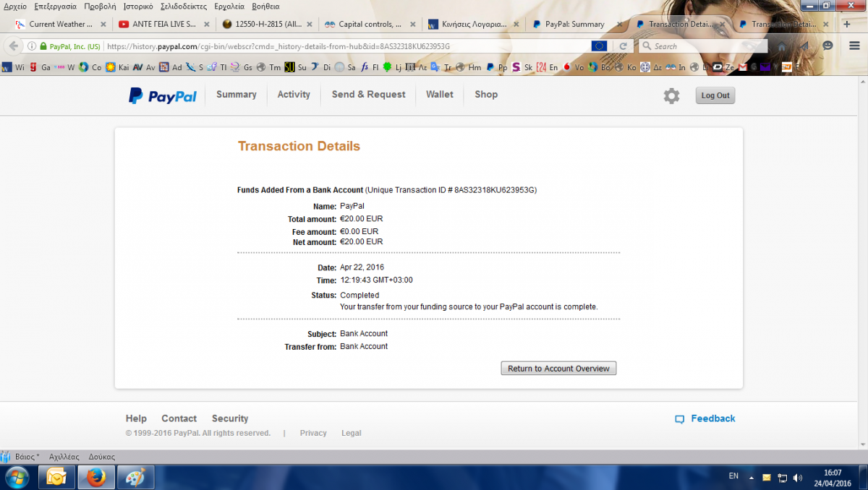Image resolution: width=868 pixels, height=490 pixels.
Task: Open the 'Av' bookmark
Action: 144,67
